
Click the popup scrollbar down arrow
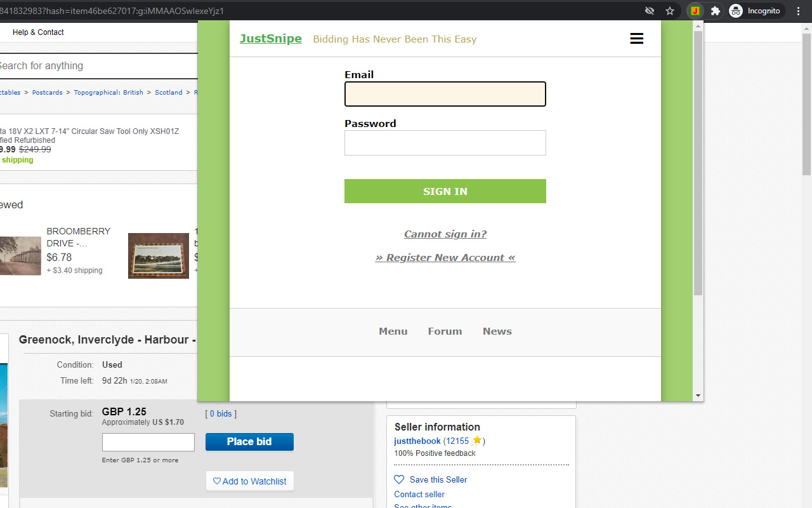(698, 396)
